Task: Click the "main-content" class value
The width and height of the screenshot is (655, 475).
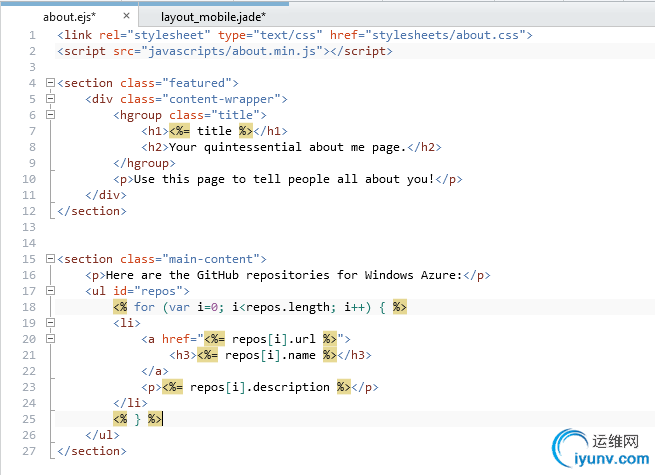Action: [211, 259]
